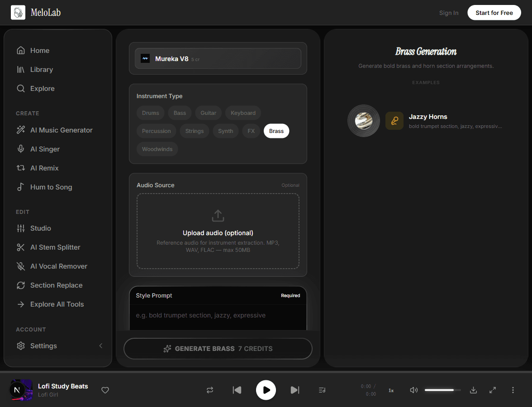The width and height of the screenshot is (532, 407).
Task: Click Generate Brass 7 credits button
Action: [x=218, y=349]
